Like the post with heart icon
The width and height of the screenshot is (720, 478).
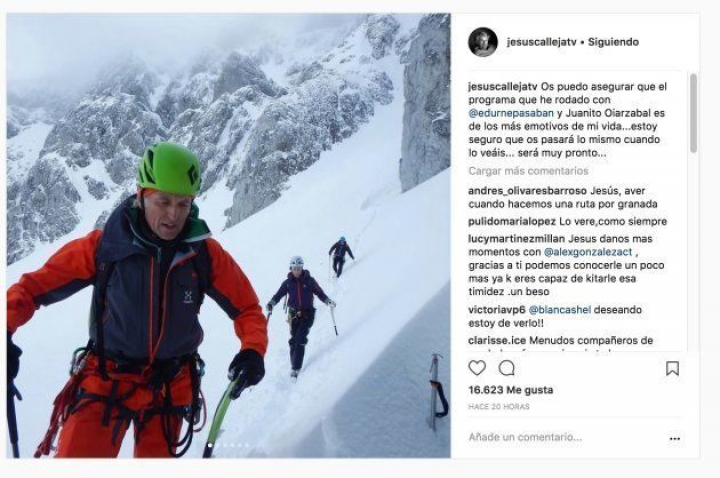coord(477,368)
